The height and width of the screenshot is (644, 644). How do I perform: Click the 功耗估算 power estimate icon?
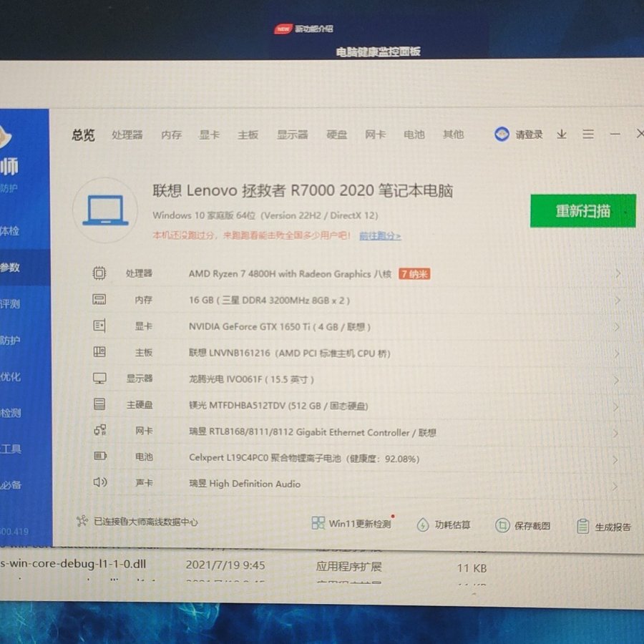423,525
